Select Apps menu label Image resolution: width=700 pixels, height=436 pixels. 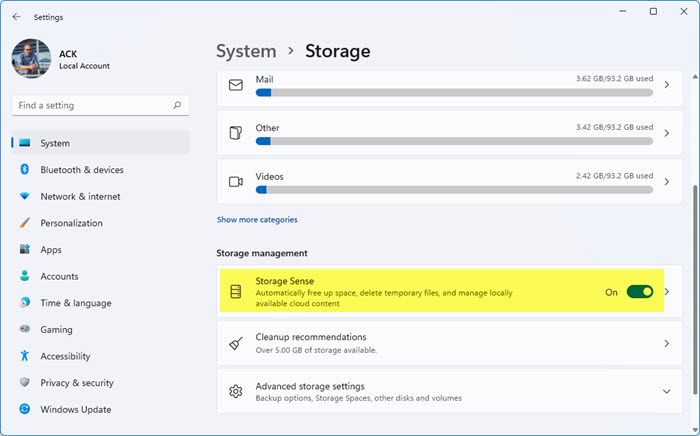click(51, 250)
